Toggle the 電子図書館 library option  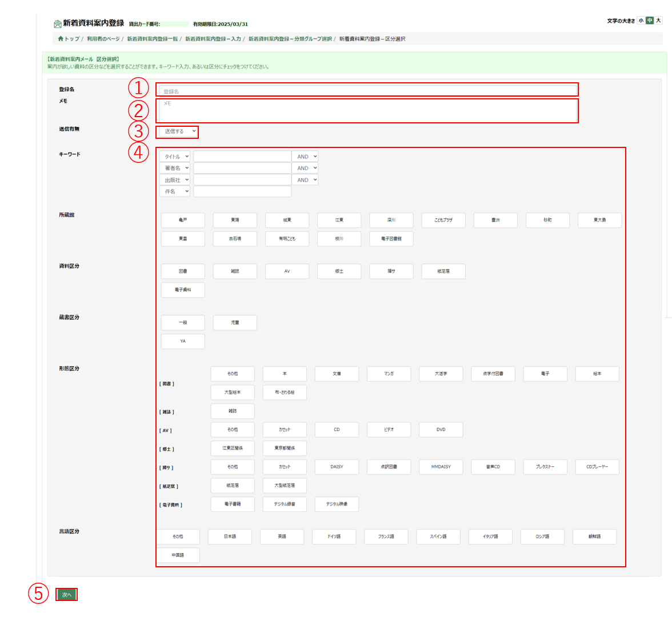391,239
